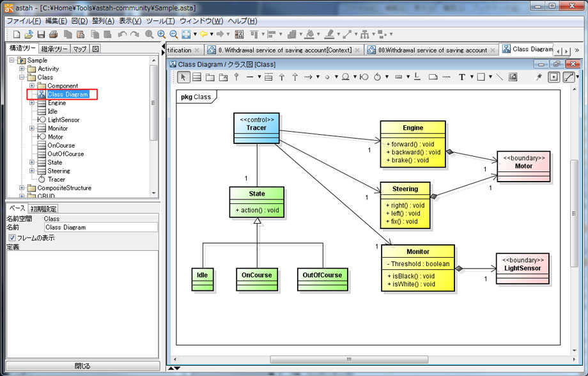The width and height of the screenshot is (588, 376).
Task: Create a new project with the blank page icon
Action: click(16, 35)
